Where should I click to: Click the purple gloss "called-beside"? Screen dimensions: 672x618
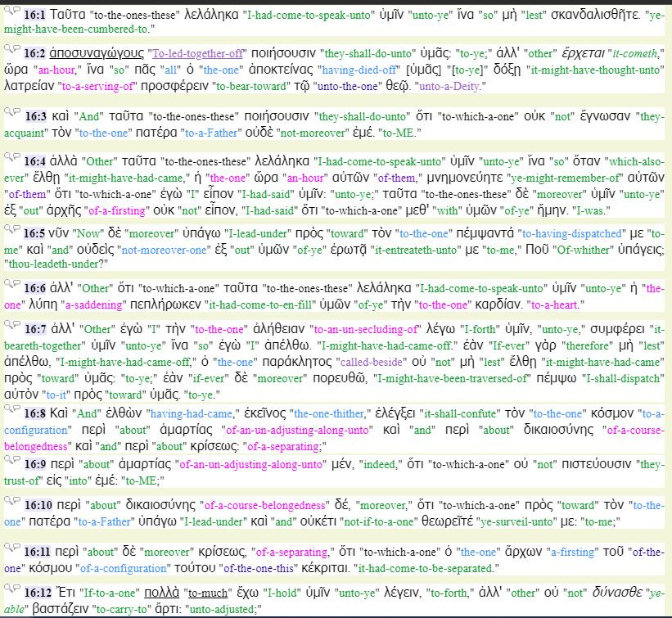click(x=372, y=362)
